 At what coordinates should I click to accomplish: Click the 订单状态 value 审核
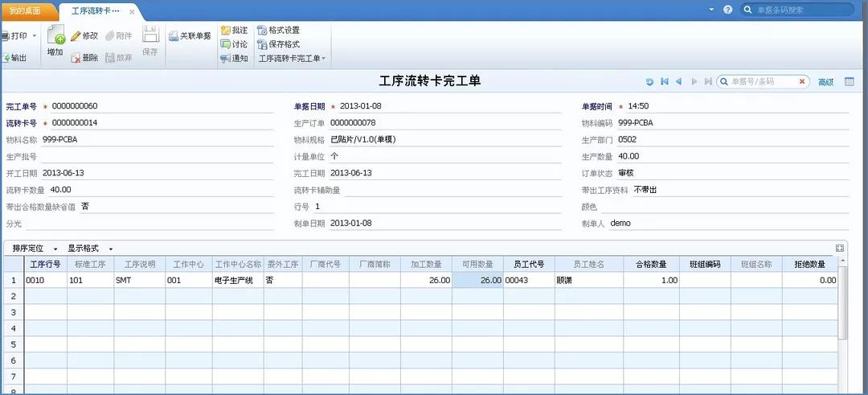coord(626,173)
